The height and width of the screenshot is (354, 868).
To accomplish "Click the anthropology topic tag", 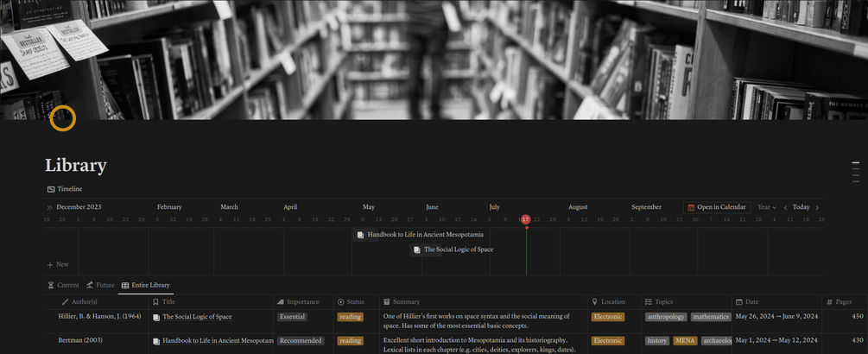I will tap(666, 317).
